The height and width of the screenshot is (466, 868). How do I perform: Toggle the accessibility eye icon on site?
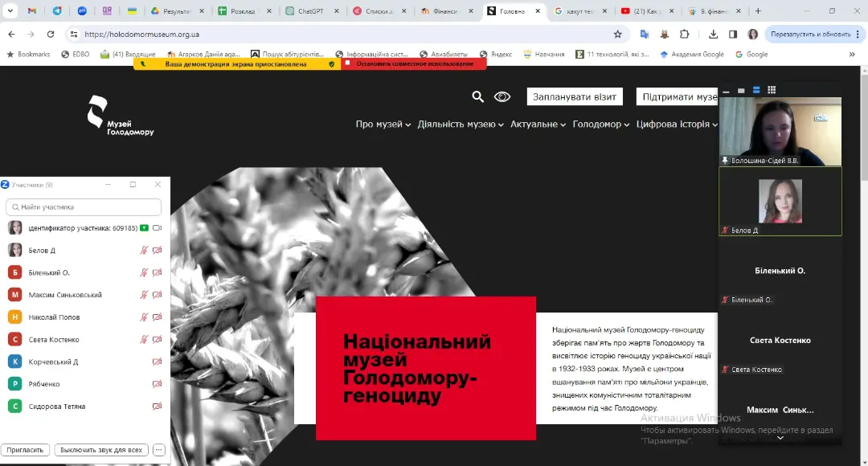click(x=502, y=96)
